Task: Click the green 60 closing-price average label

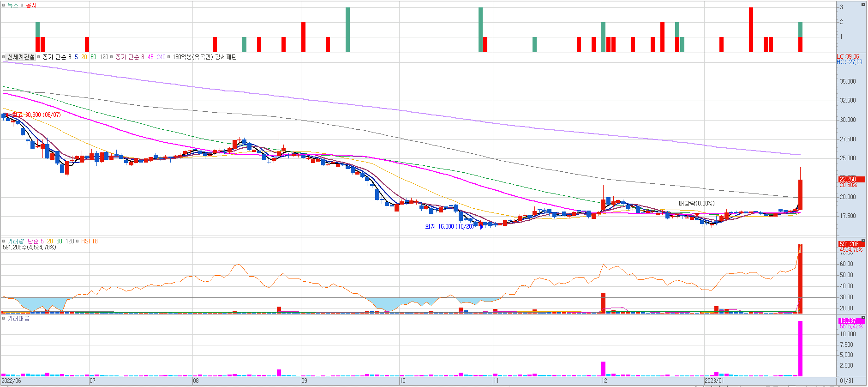Action: (x=93, y=57)
